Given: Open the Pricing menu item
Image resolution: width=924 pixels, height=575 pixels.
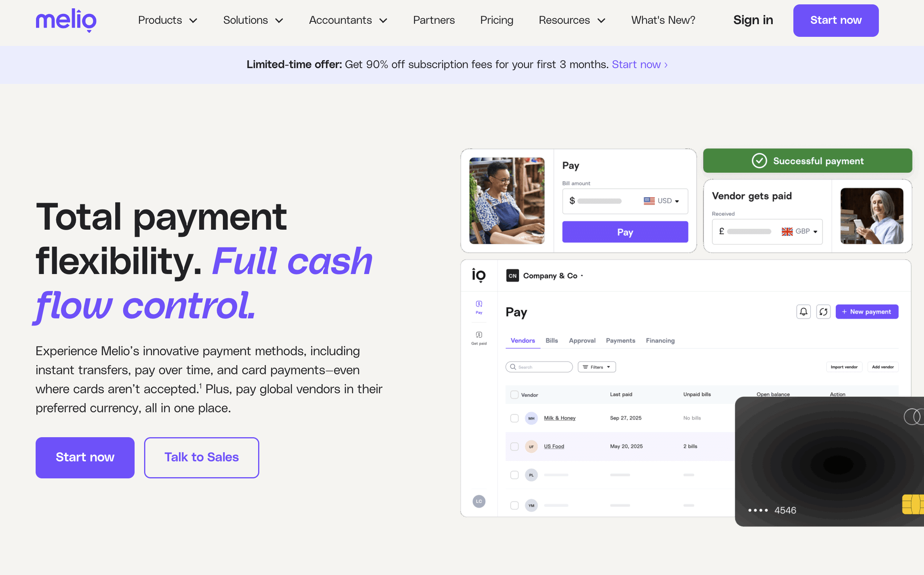Looking at the screenshot, I should coord(496,20).
